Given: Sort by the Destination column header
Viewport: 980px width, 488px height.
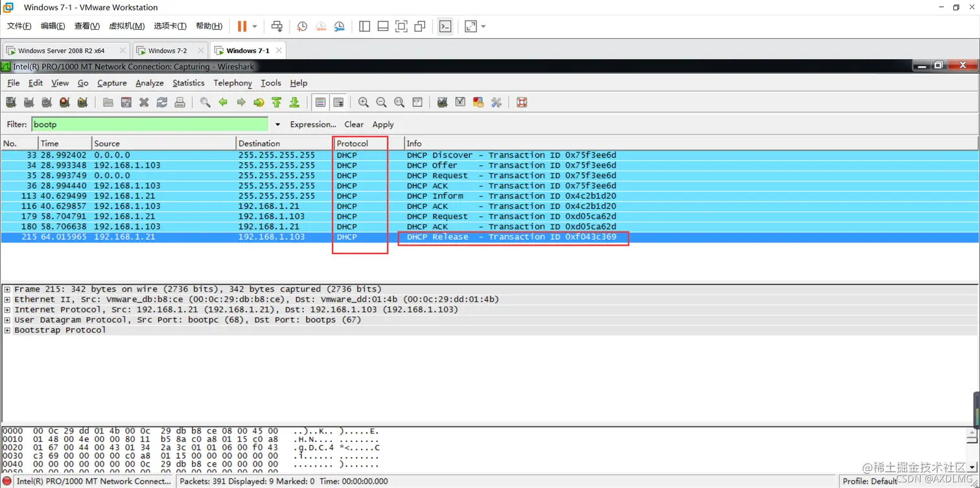Looking at the screenshot, I should [285, 143].
